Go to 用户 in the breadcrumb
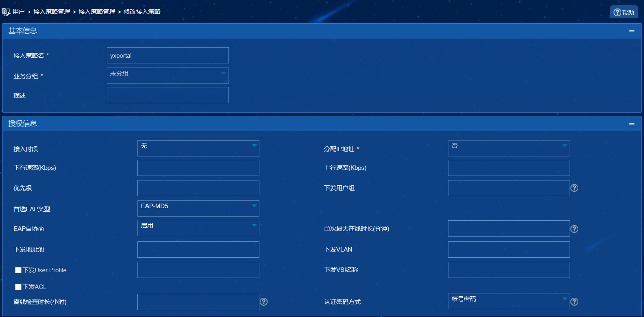The width and height of the screenshot is (644, 317). coord(19,12)
